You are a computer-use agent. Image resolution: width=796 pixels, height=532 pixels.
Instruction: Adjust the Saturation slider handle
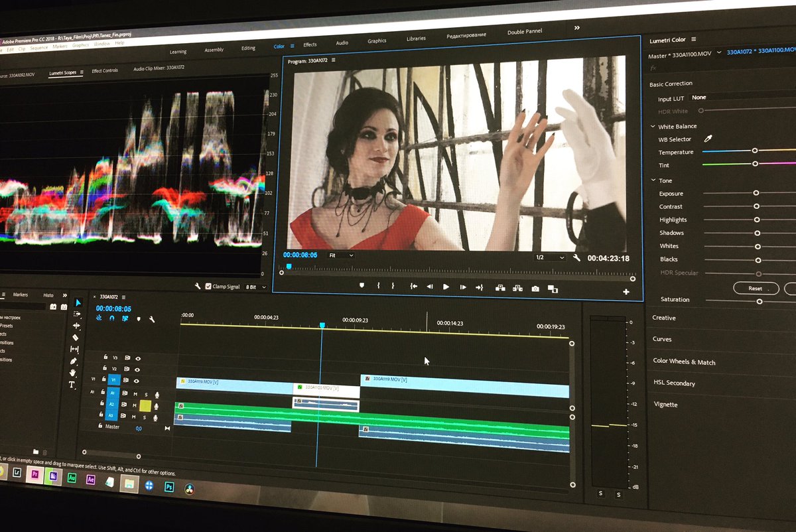click(760, 301)
